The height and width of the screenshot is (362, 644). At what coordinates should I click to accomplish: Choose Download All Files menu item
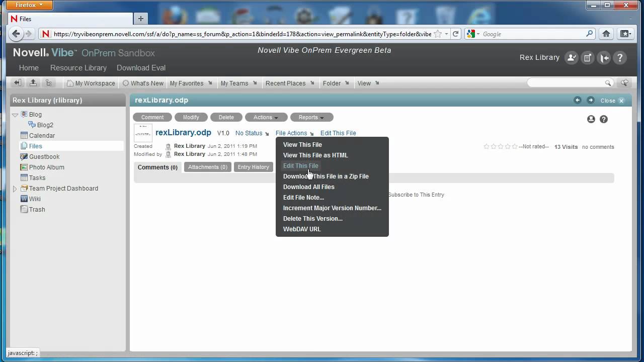click(308, 187)
